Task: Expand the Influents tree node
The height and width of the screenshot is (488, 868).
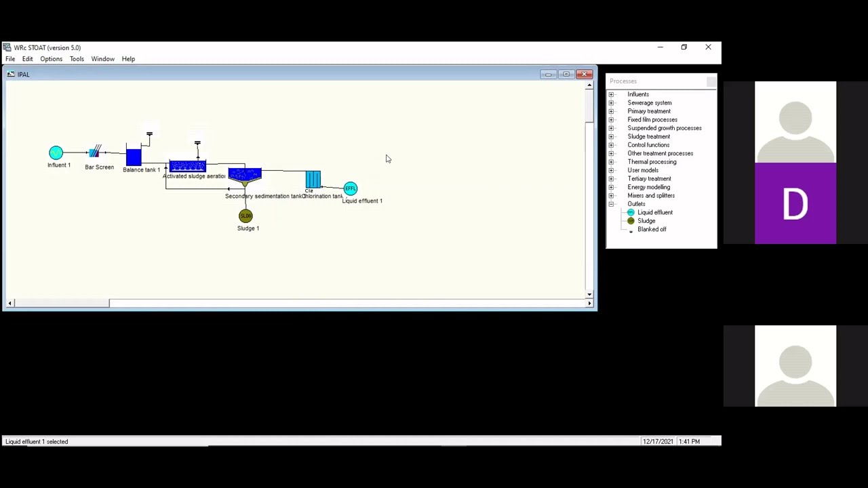Action: pyautogui.click(x=611, y=94)
